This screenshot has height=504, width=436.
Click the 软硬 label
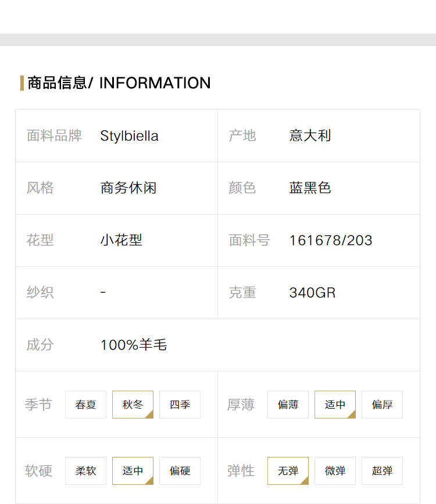click(38, 471)
